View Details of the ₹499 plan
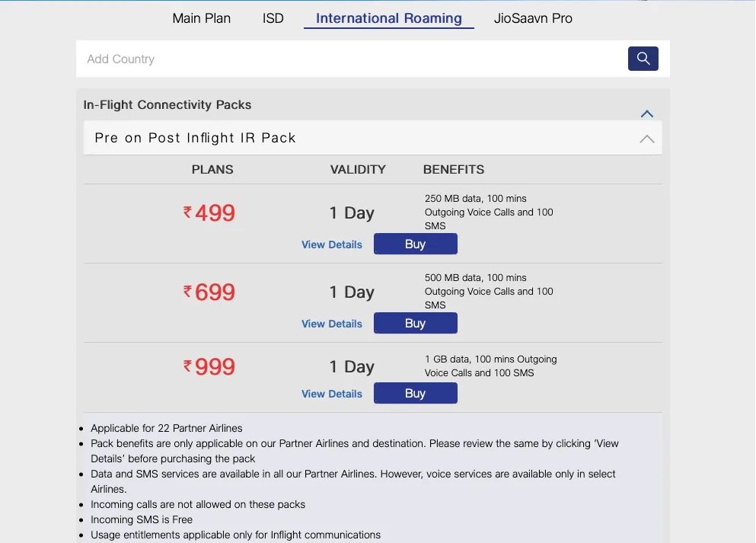 coord(332,244)
